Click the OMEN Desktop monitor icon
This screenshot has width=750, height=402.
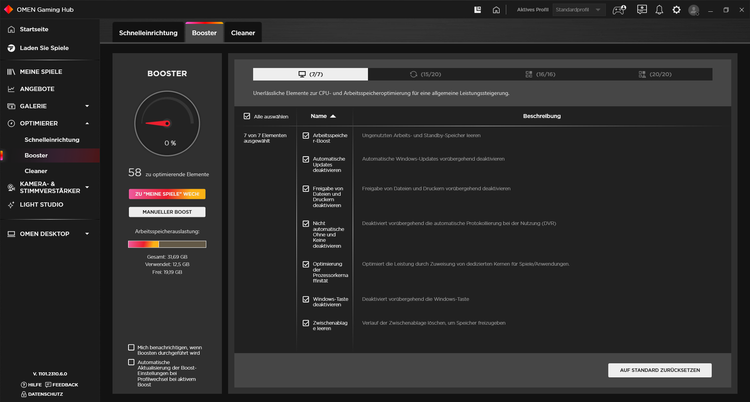tap(11, 234)
